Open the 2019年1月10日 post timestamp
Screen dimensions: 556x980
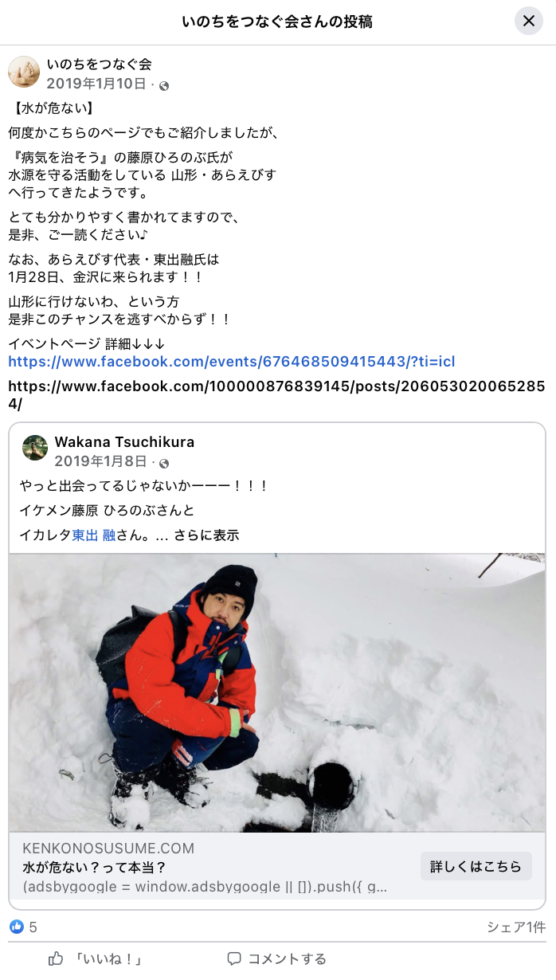click(x=96, y=84)
